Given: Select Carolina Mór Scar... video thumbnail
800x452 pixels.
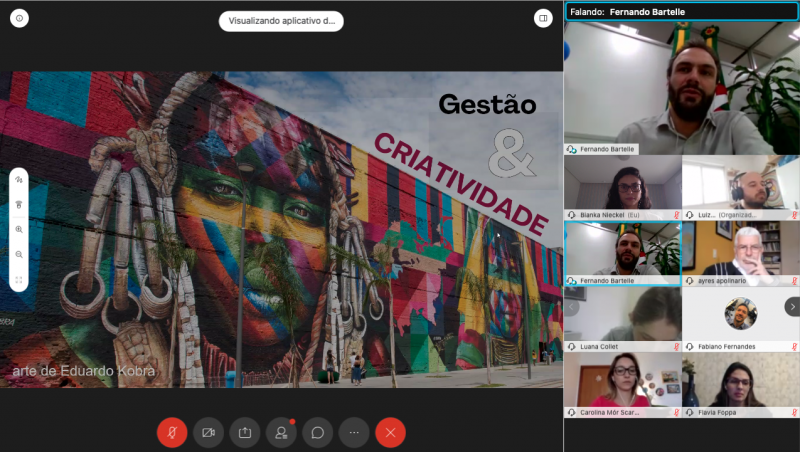Looking at the screenshot, I should click(623, 385).
